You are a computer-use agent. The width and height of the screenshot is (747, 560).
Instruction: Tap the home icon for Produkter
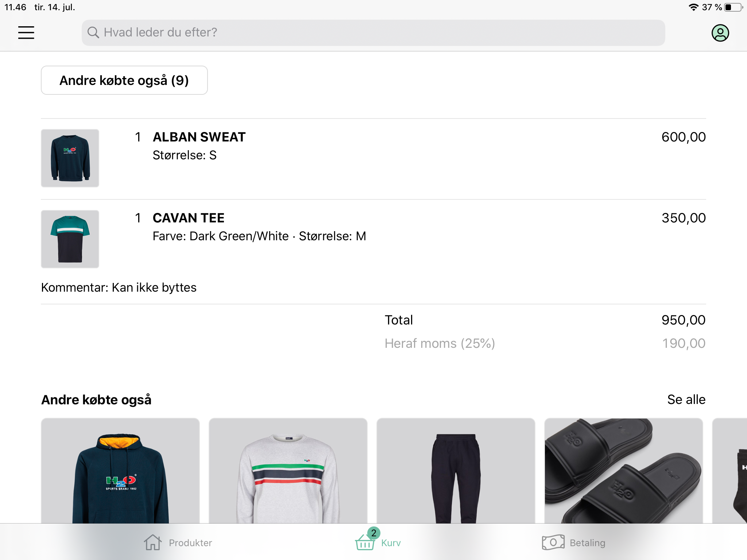tap(152, 542)
